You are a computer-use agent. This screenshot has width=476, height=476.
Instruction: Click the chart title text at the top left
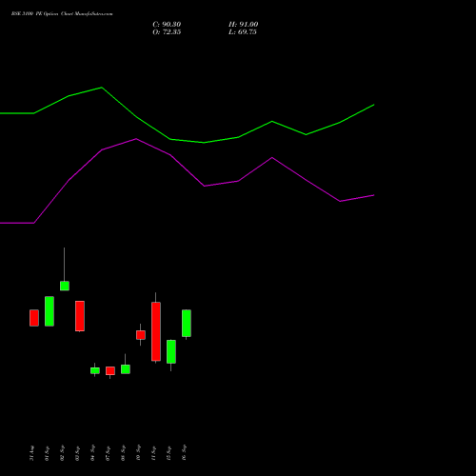coord(62,14)
